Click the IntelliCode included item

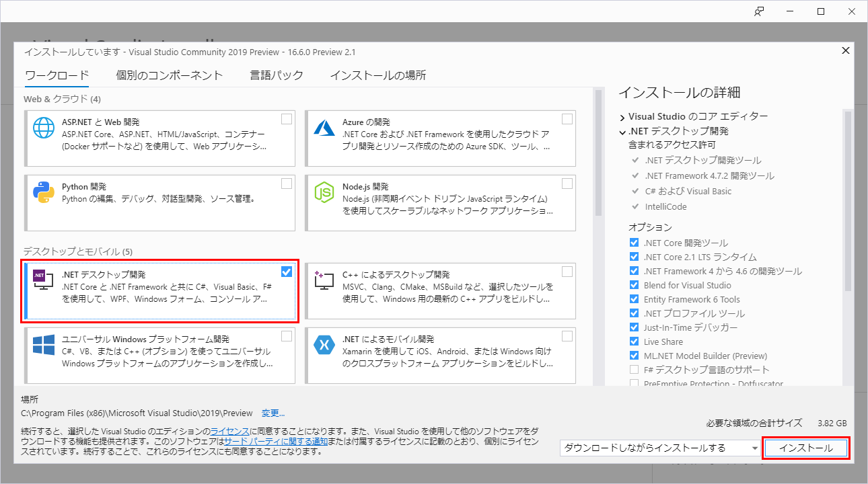665,207
